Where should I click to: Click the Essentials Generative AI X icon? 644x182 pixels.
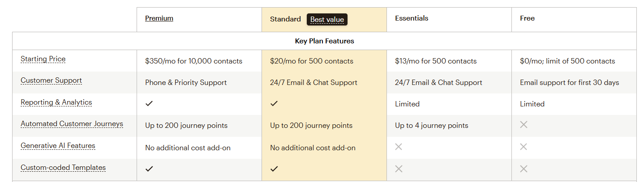coord(399,147)
